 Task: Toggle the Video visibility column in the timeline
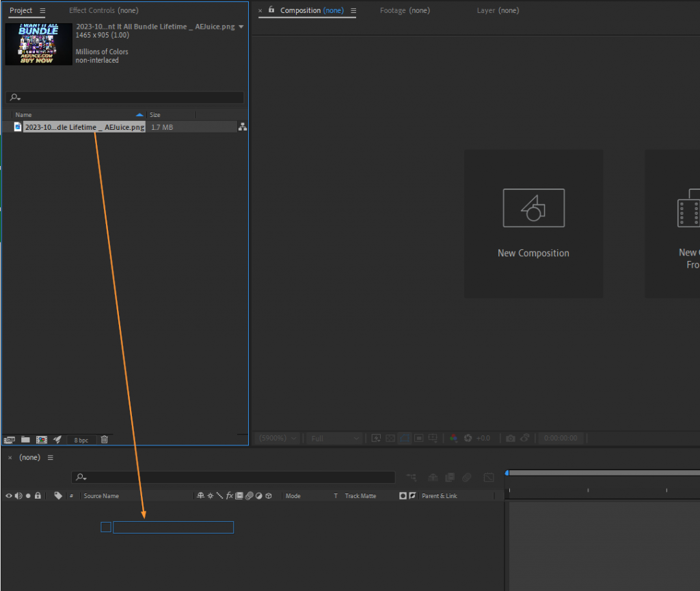(x=9, y=495)
